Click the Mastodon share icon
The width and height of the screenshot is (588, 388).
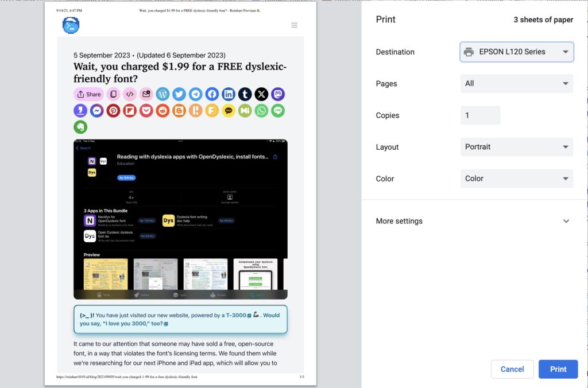pyautogui.click(x=278, y=94)
